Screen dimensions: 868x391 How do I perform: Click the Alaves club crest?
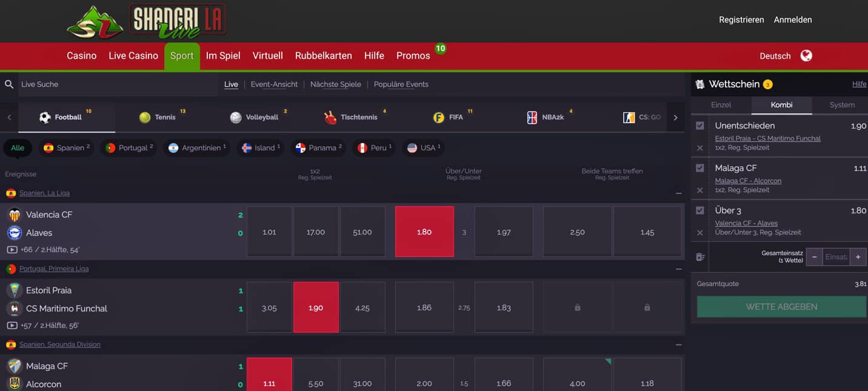coord(15,233)
